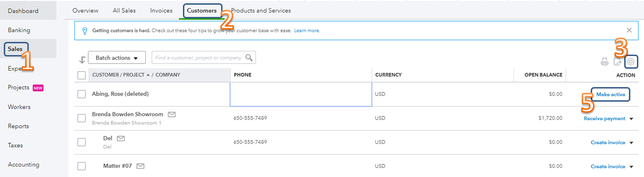Switch to the Invoices tab
Image resolution: width=644 pixels, height=177 pixels.
161,10
